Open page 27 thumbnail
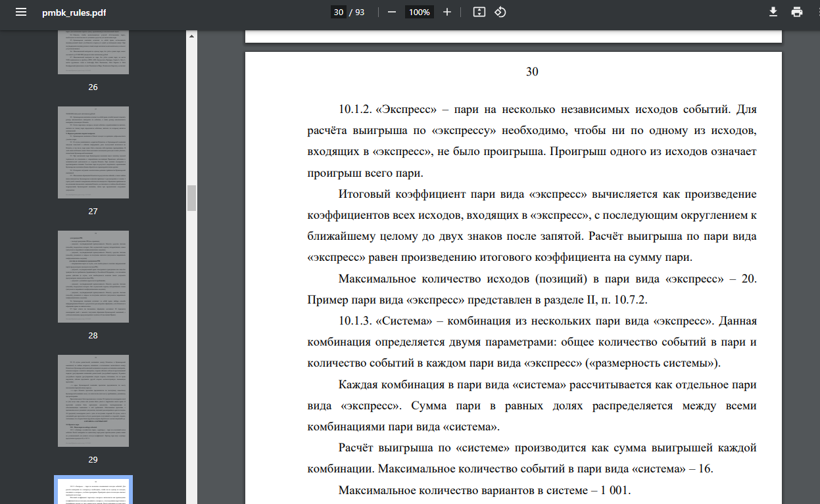The height and width of the screenshot is (504, 820). tap(93, 153)
